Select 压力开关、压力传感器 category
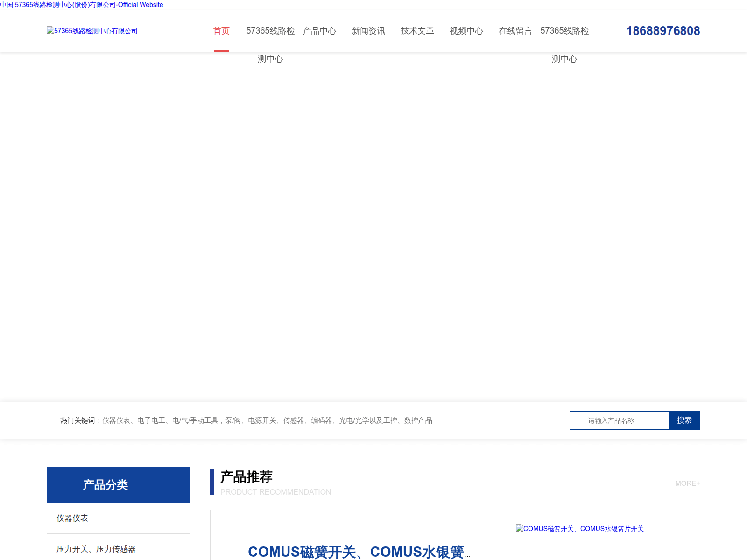Viewport: 747px width, 560px height. click(96, 549)
